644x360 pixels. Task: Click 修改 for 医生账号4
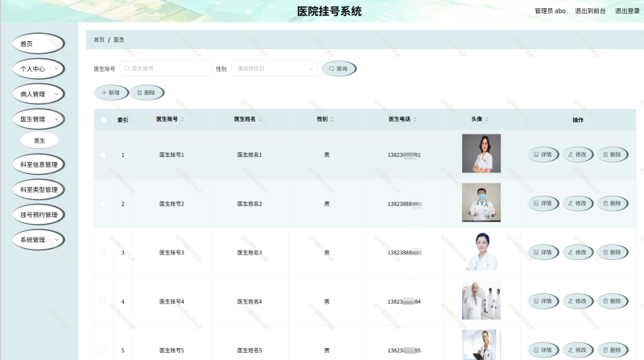(577, 301)
